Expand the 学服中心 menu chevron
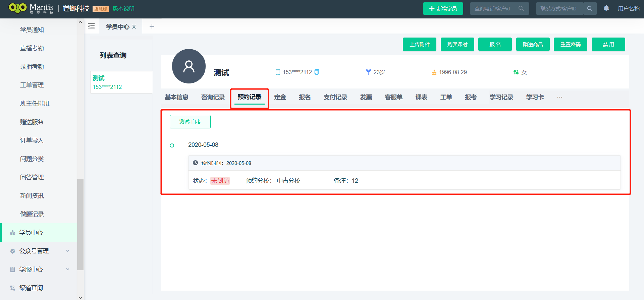 coord(68,269)
